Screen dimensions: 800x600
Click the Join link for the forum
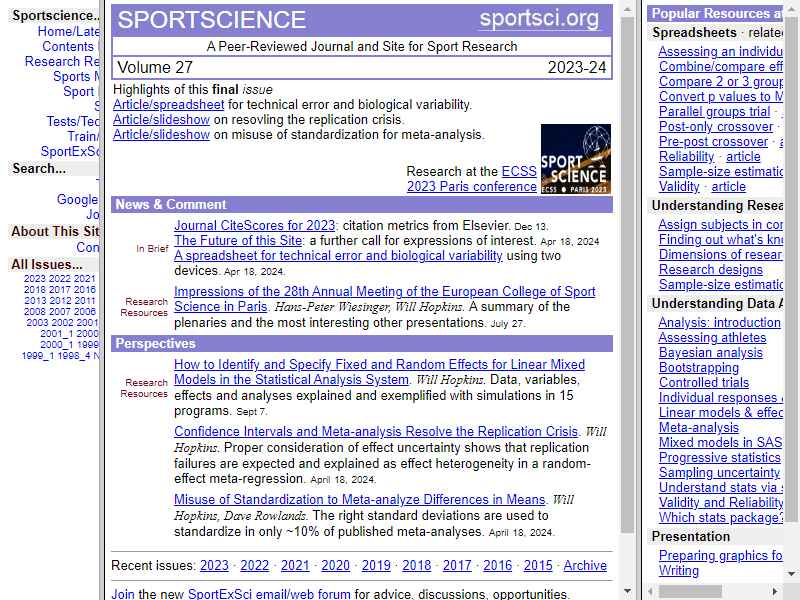click(x=123, y=594)
